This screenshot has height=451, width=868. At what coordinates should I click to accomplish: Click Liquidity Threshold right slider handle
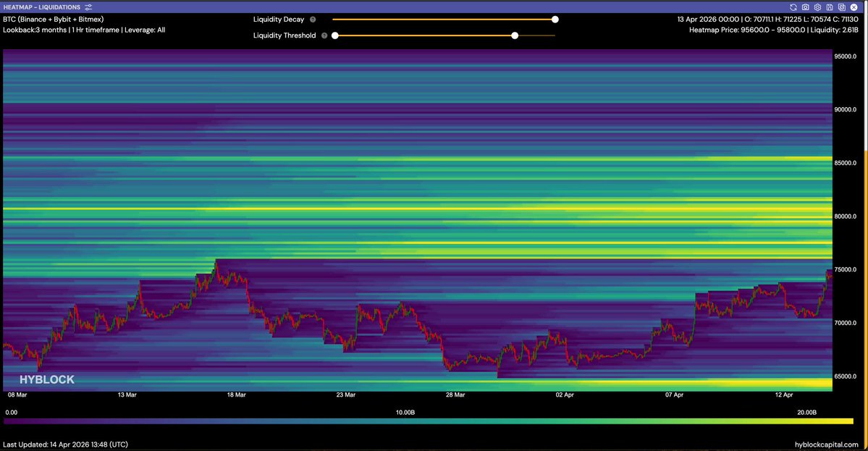pos(515,35)
